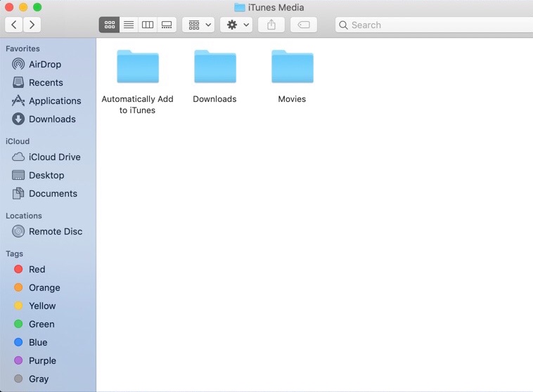The width and height of the screenshot is (533, 392).
Task: Select the Yellow tag dot
Action: tap(18, 306)
